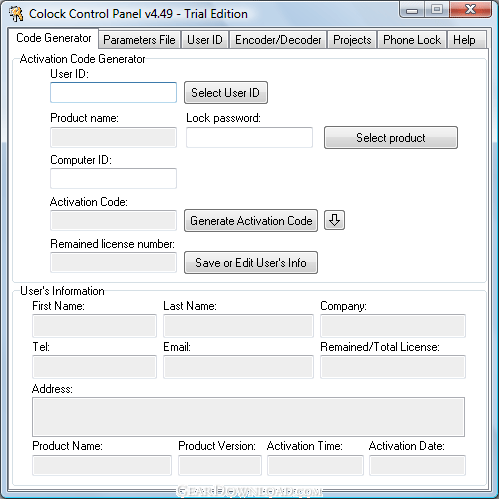
Task: Click Generate Activation Code button
Action: (x=251, y=221)
